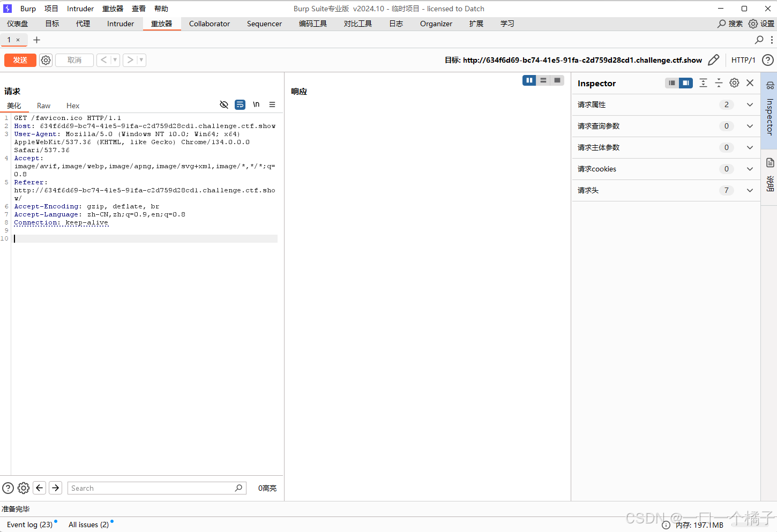777x532 pixels.
Task: Open notes sidebar document icon
Action: (770, 163)
